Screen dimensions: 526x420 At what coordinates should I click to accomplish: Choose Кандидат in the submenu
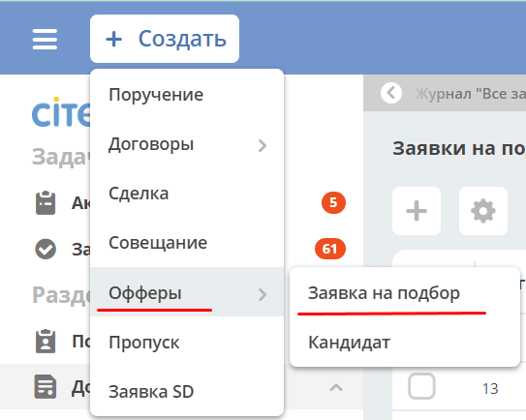405,343
